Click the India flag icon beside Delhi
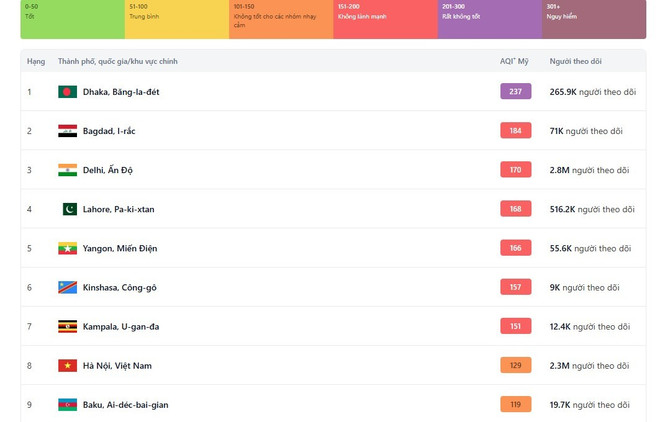Screen dimensions: 660x422 67,170
